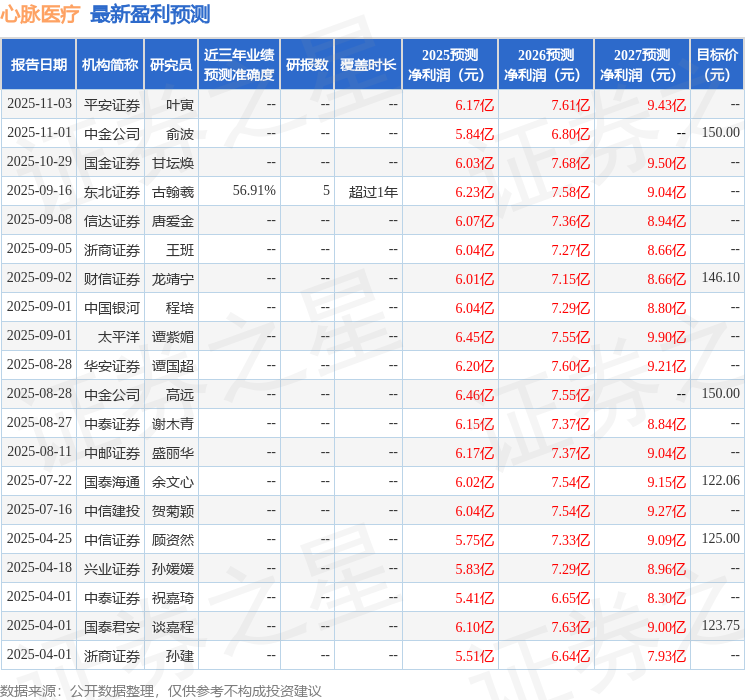Sort by the 报告日期 column header
The image size is (745, 700).
(x=39, y=65)
